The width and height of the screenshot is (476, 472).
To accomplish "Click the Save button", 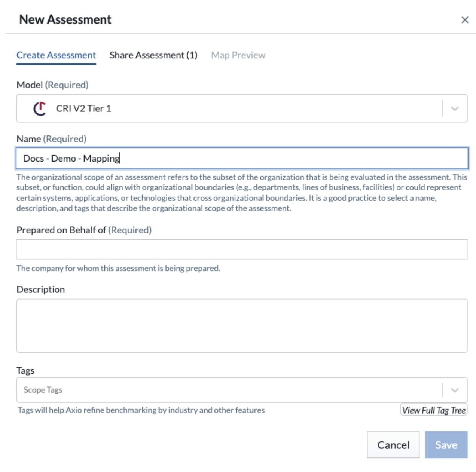I will tap(446, 445).
